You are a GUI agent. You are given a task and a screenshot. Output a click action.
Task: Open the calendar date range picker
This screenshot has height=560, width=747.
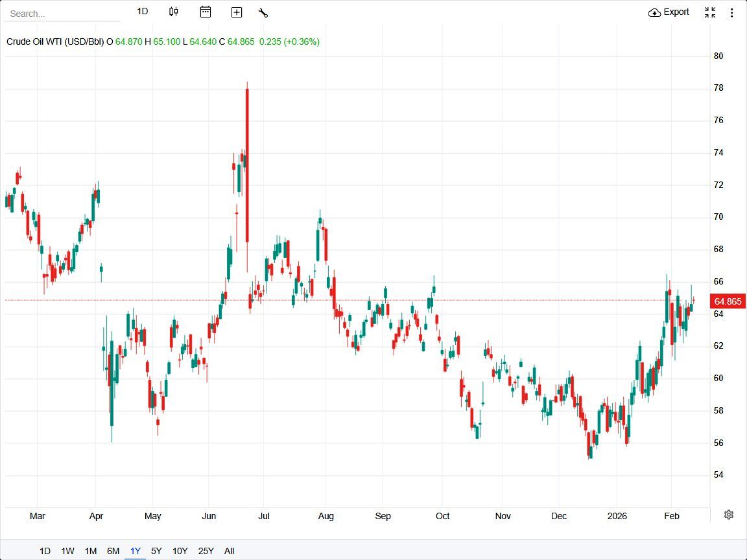coord(205,12)
